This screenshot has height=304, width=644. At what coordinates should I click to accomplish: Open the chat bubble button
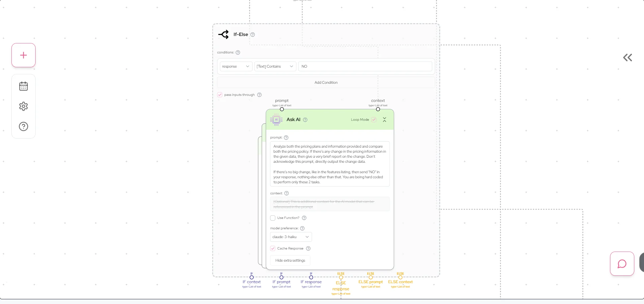622,264
